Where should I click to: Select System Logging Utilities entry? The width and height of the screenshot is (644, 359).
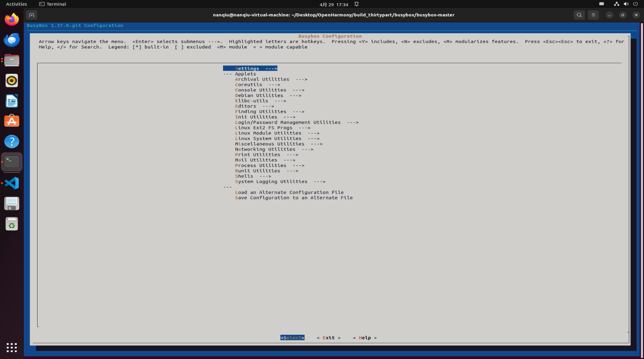[x=280, y=182]
